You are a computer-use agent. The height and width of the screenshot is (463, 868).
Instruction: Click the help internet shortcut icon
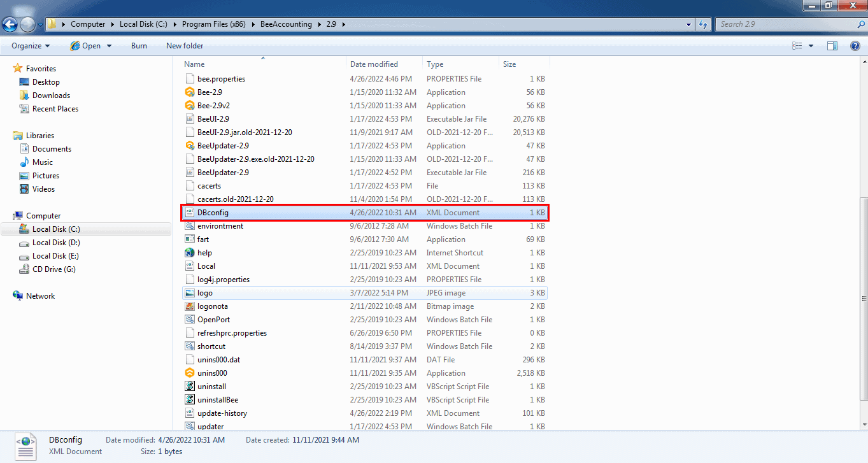click(189, 253)
